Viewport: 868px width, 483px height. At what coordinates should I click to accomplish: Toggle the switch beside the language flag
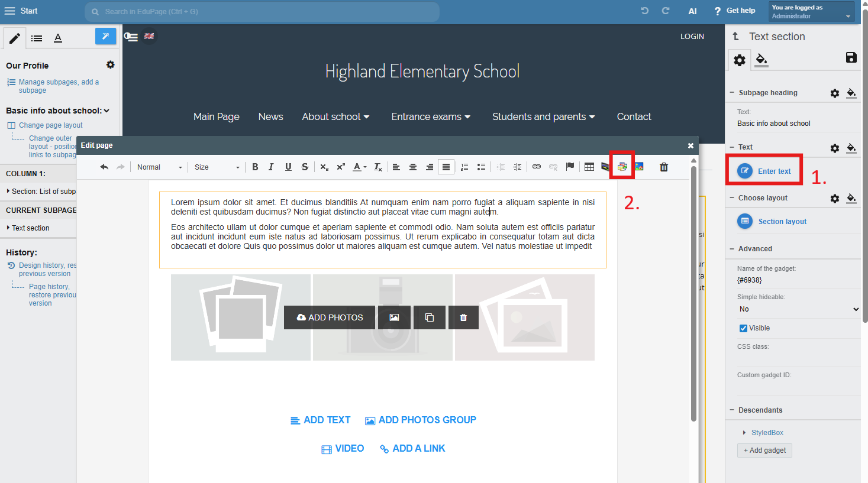[x=131, y=37]
